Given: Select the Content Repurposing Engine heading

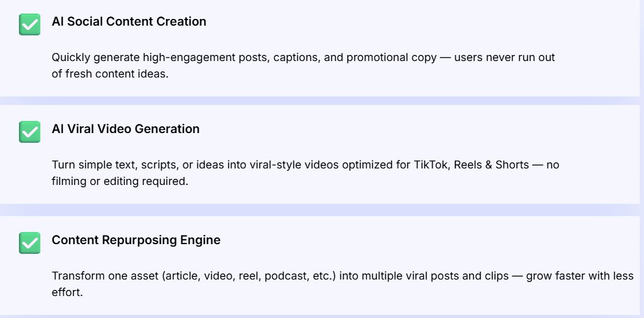Looking at the screenshot, I should point(136,240).
